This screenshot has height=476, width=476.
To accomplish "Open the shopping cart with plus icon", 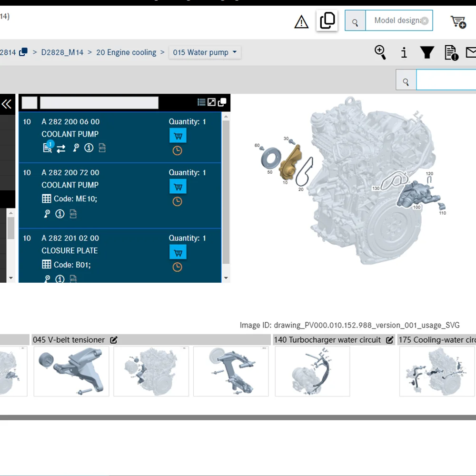I will tap(458, 22).
